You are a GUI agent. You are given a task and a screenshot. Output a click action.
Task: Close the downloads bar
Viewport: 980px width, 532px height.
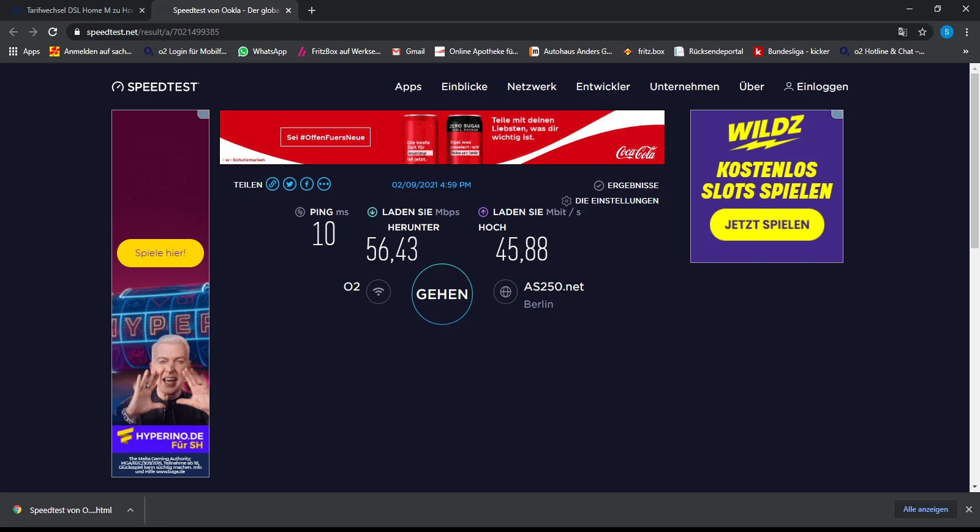pos(969,509)
